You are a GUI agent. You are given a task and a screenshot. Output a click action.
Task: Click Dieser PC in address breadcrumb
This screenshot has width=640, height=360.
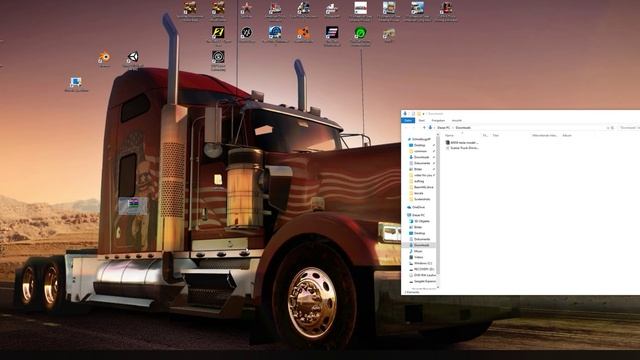tap(443, 128)
